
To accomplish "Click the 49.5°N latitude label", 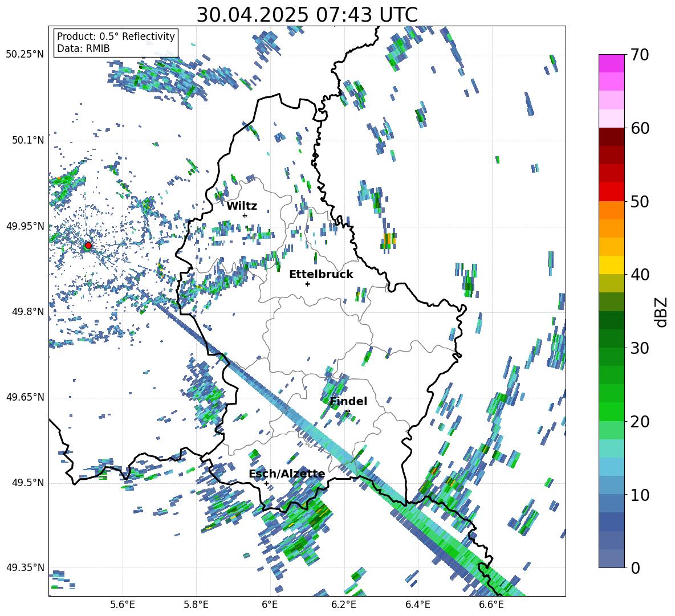I will [x=27, y=483].
